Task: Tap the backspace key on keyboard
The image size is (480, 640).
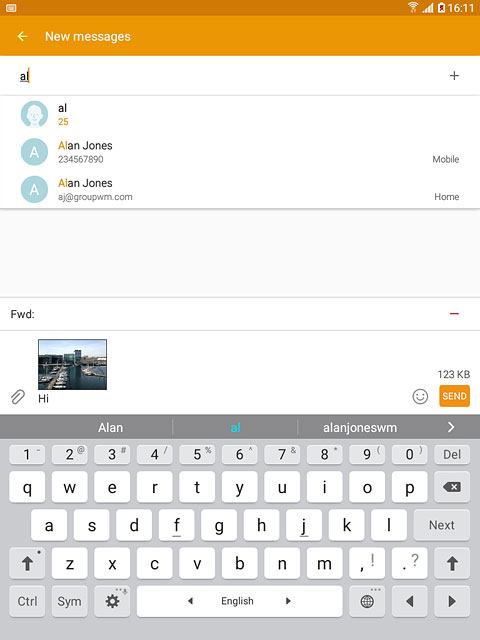Action: tap(452, 487)
